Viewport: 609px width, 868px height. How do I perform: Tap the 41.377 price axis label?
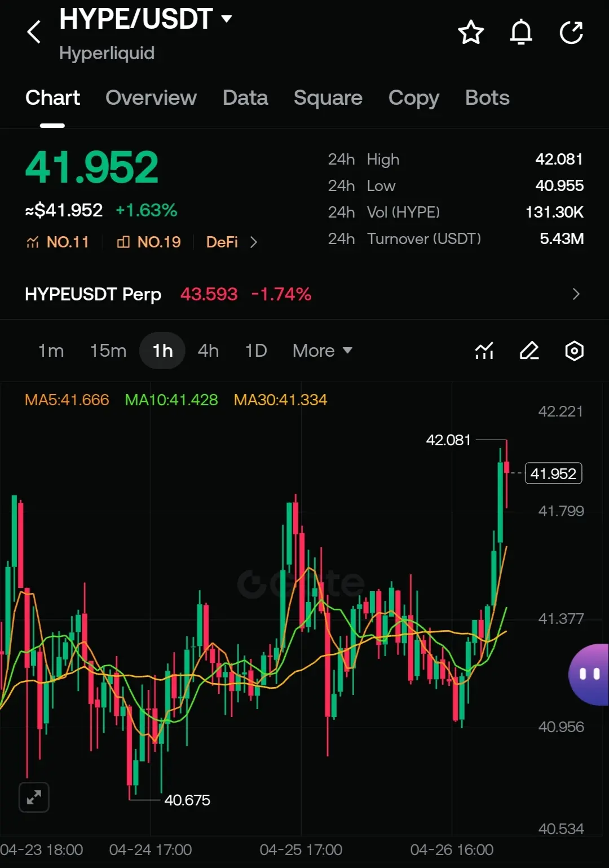[x=561, y=619]
